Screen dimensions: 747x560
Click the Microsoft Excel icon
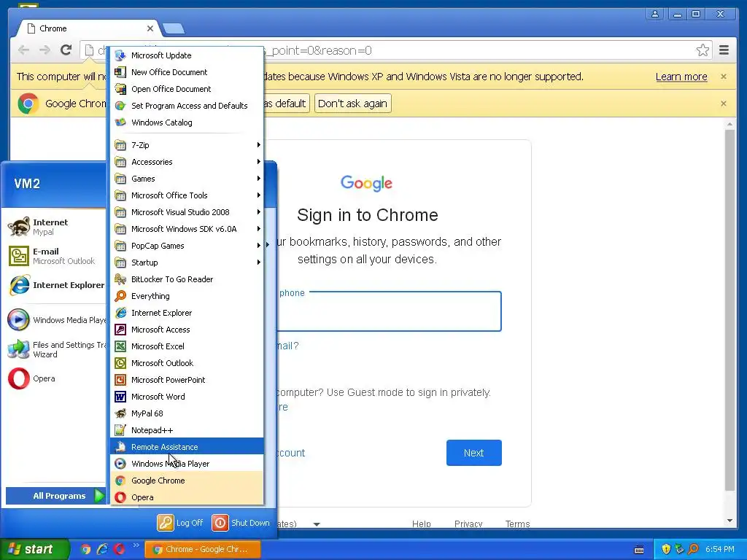[120, 346]
